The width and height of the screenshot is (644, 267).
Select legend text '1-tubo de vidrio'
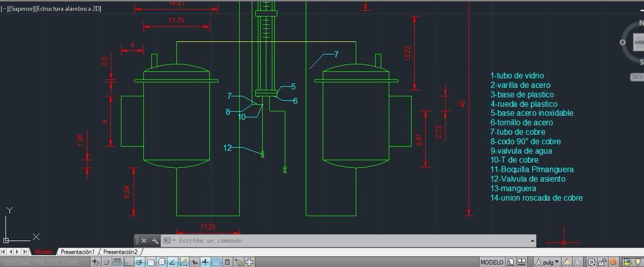pos(517,76)
